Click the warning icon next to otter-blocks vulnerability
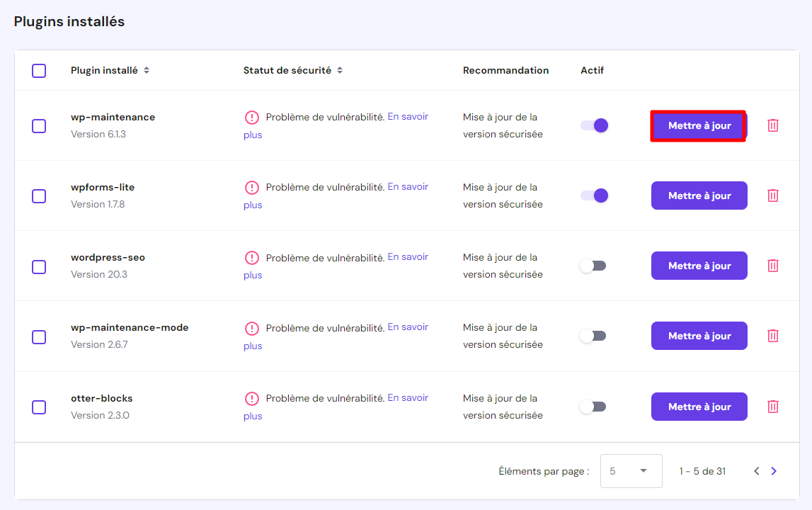 pyautogui.click(x=253, y=397)
